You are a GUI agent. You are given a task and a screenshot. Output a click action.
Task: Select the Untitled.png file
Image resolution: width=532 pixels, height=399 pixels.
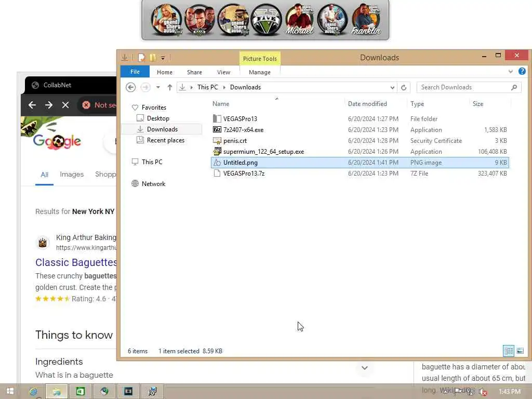pyautogui.click(x=360, y=163)
